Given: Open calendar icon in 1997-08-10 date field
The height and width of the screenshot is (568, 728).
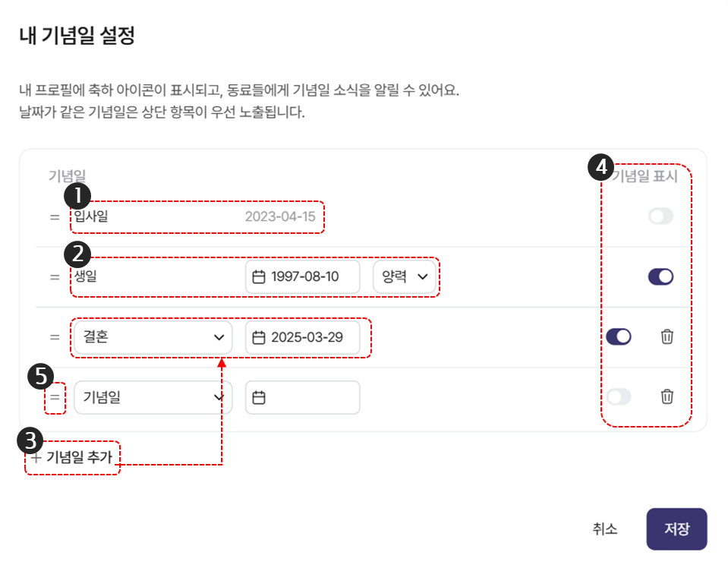Looking at the screenshot, I should [259, 277].
